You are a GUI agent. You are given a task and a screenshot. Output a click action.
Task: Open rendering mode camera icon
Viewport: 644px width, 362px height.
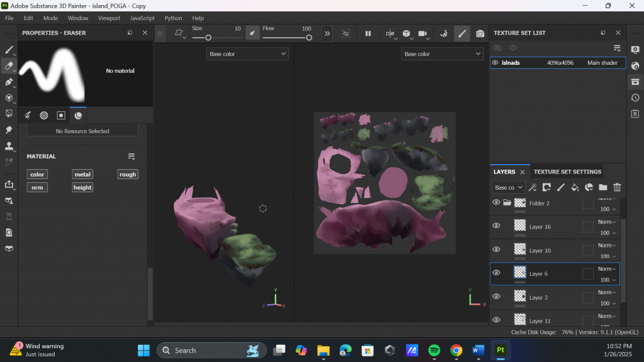coord(480,34)
